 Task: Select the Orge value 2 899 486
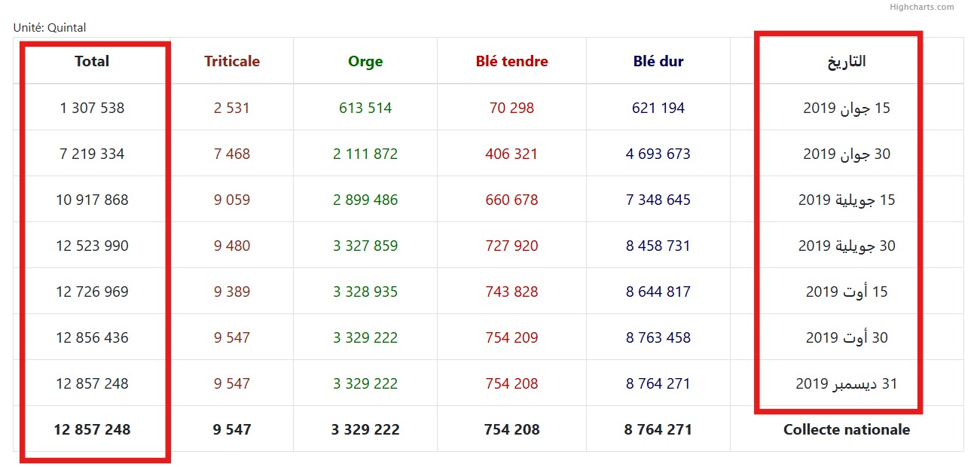coord(365,200)
